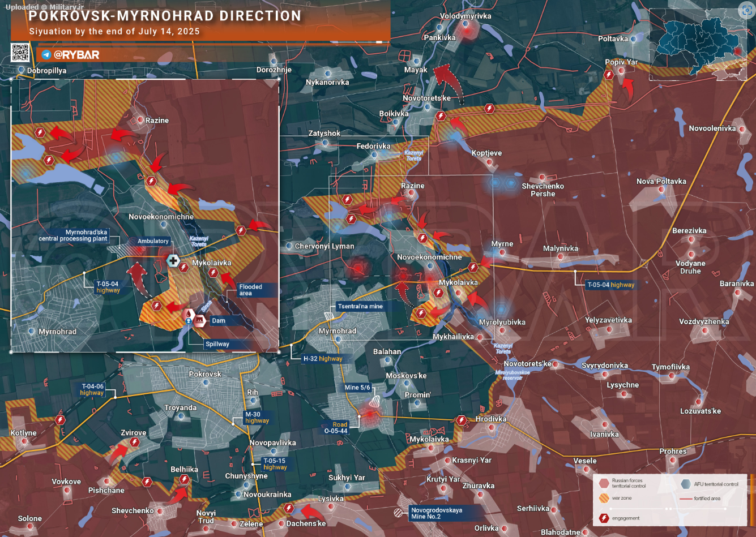Click the red marker at Volodymyrivka
This screenshot has width=756, height=537.
tap(466, 33)
